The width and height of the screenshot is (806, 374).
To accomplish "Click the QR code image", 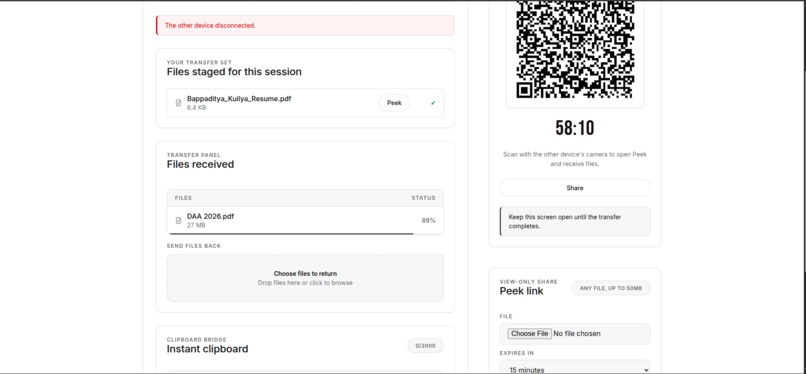I will point(575,49).
